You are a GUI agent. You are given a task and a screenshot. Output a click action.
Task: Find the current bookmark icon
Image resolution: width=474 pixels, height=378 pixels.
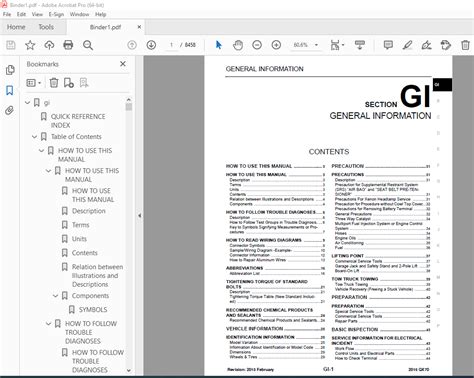[84, 83]
